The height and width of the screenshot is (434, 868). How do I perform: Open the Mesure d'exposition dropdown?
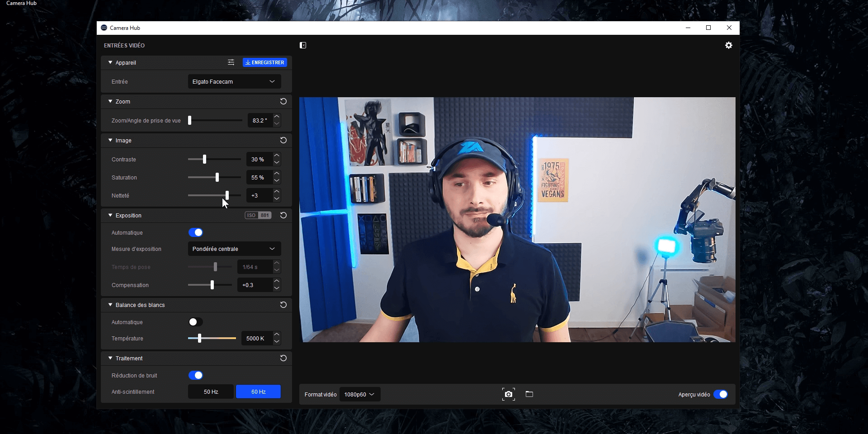234,249
